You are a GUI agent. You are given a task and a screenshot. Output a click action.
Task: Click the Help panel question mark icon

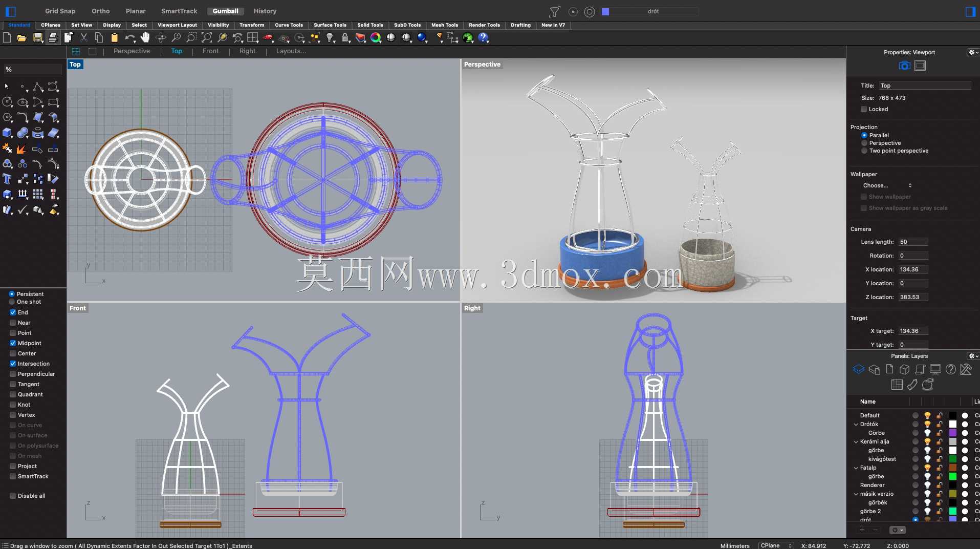951,369
